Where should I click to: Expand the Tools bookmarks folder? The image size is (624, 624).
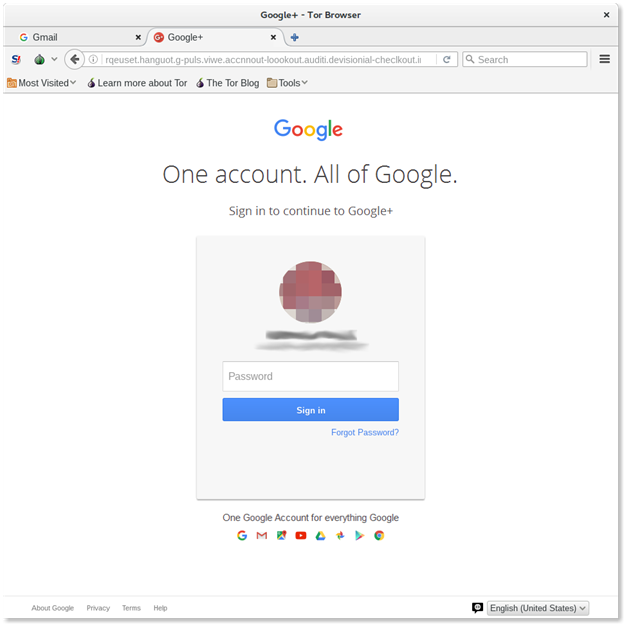287,83
